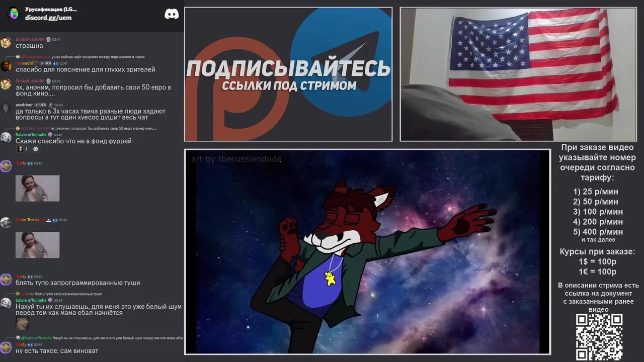The width and height of the screenshot is (644, 362).
Task: Jump to the replied message about конфликт между маргиналом
Action: coord(80,57)
